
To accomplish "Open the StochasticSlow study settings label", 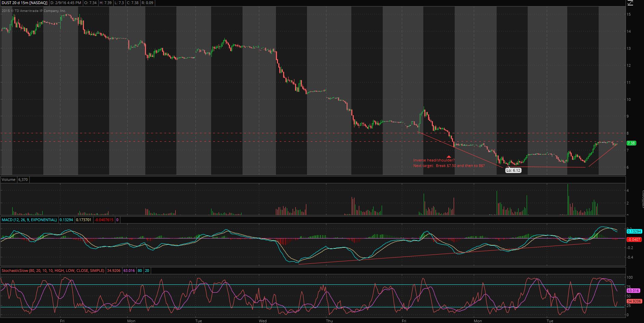I will pyautogui.click(x=53, y=271).
